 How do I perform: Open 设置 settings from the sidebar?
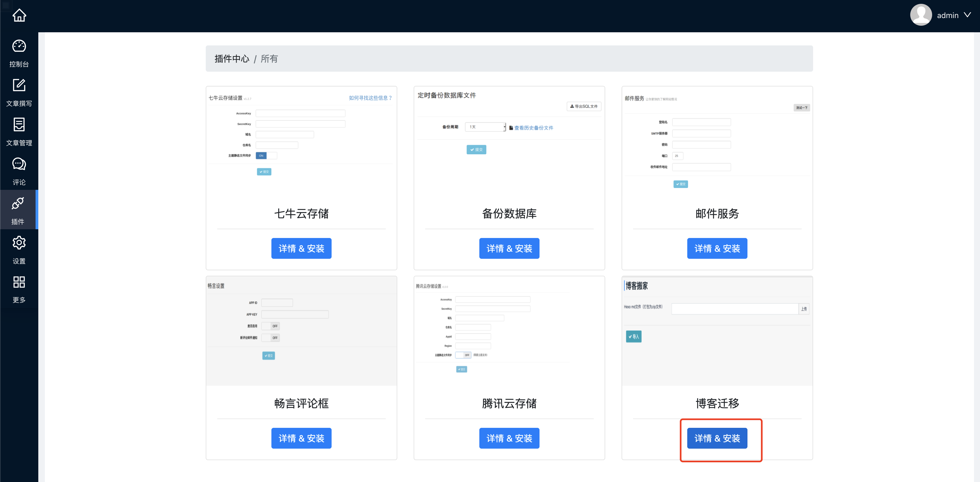(x=19, y=249)
